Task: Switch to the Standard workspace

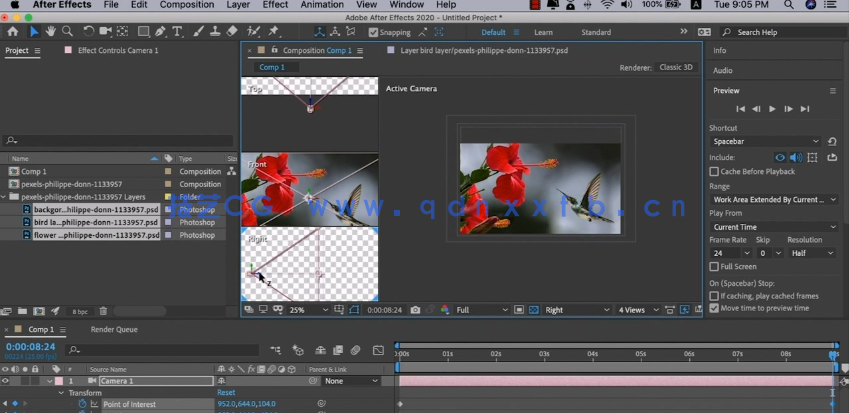Action: point(596,32)
